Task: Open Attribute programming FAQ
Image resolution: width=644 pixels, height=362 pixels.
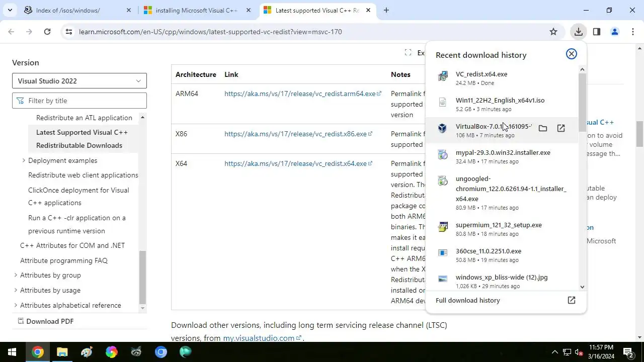Action: pyautogui.click(x=64, y=260)
